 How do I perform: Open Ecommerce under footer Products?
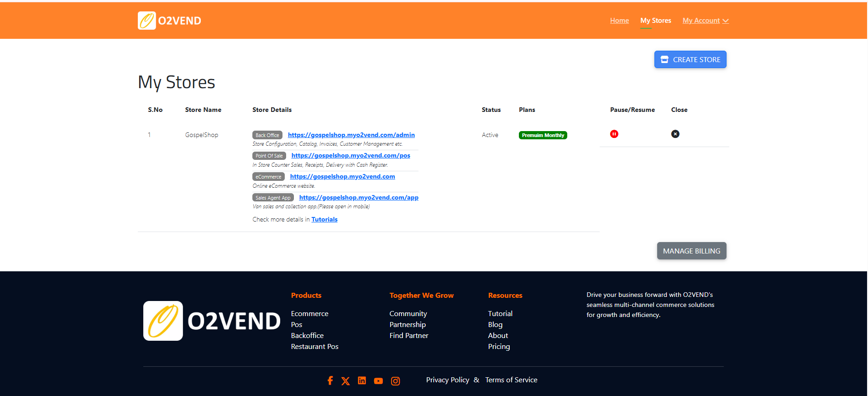(x=310, y=313)
